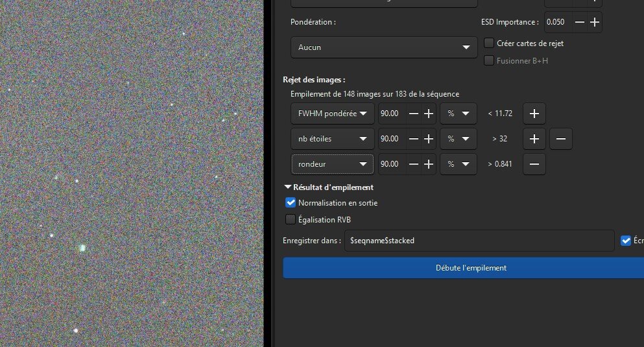Open the % unit dropdown in rondeur row

(x=459, y=164)
